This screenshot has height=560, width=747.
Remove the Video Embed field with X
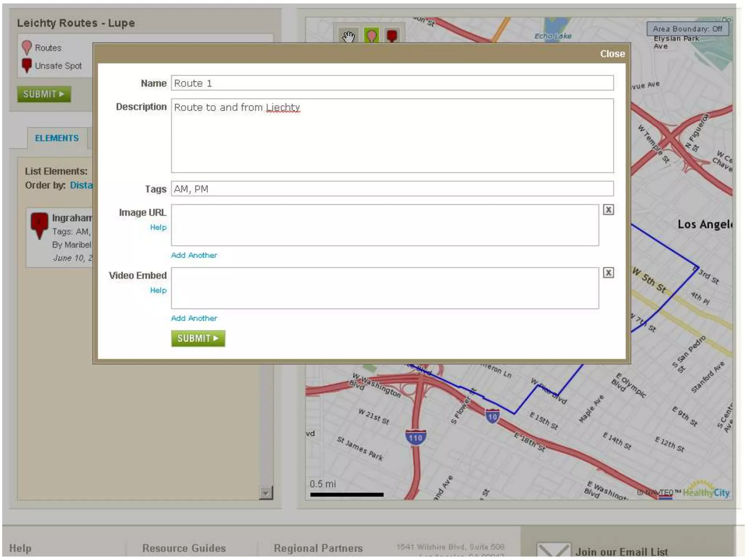point(608,273)
